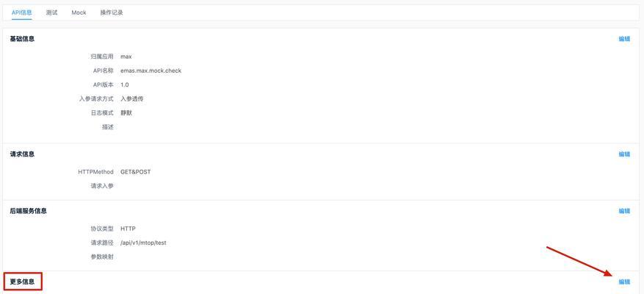Image resolution: width=644 pixels, height=294 pixels.
Task: Click the 静默 log mode value
Action: 126,112
